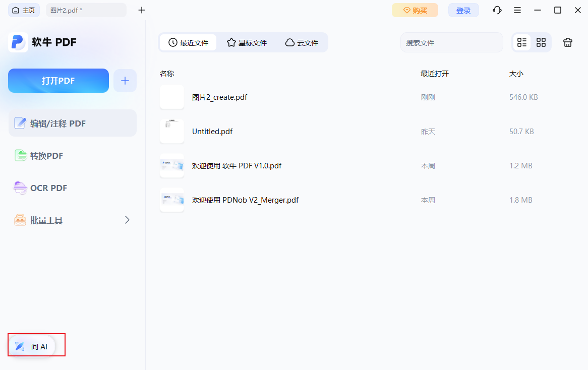This screenshot has width=588, height=370.
Task: Click the 转换PDF green icon
Action: coord(20,155)
